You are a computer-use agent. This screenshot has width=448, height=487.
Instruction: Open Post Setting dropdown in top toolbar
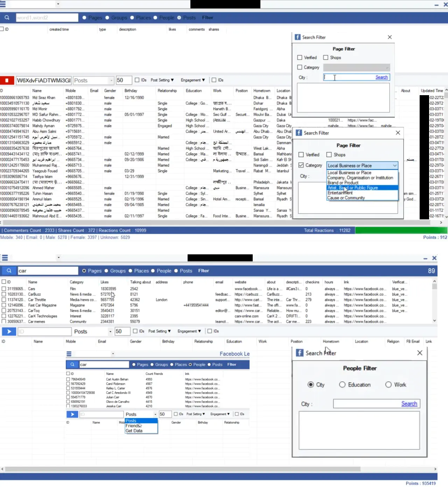coord(162,80)
